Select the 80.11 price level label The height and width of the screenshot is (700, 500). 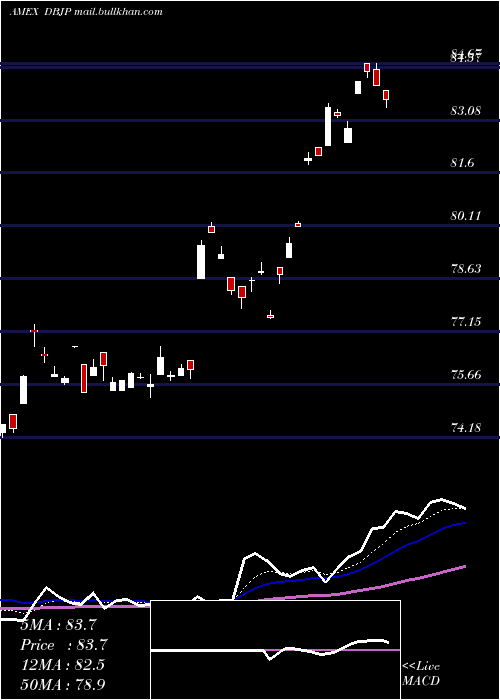[466, 216]
